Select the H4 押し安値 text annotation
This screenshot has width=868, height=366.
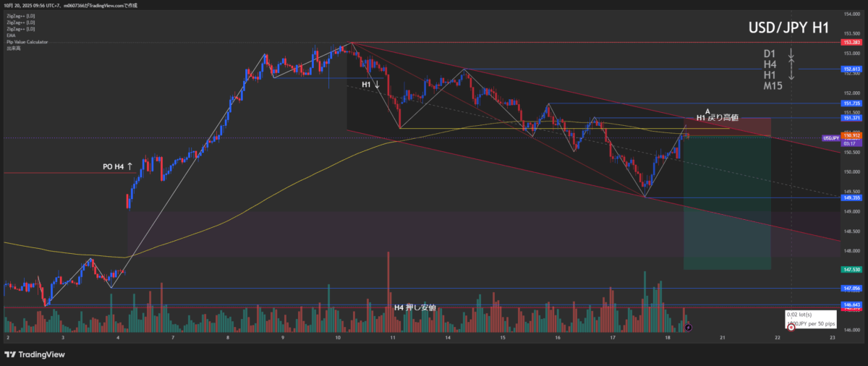414,307
